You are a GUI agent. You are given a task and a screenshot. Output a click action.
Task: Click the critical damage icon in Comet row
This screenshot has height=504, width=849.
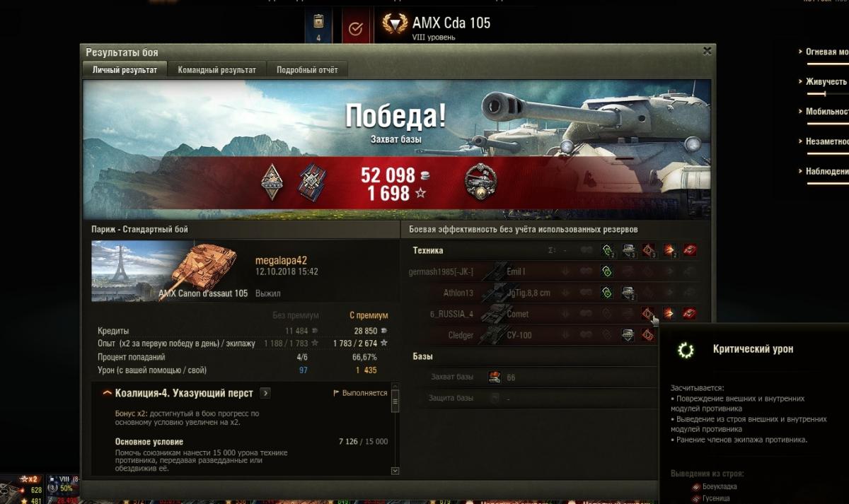pos(647,314)
